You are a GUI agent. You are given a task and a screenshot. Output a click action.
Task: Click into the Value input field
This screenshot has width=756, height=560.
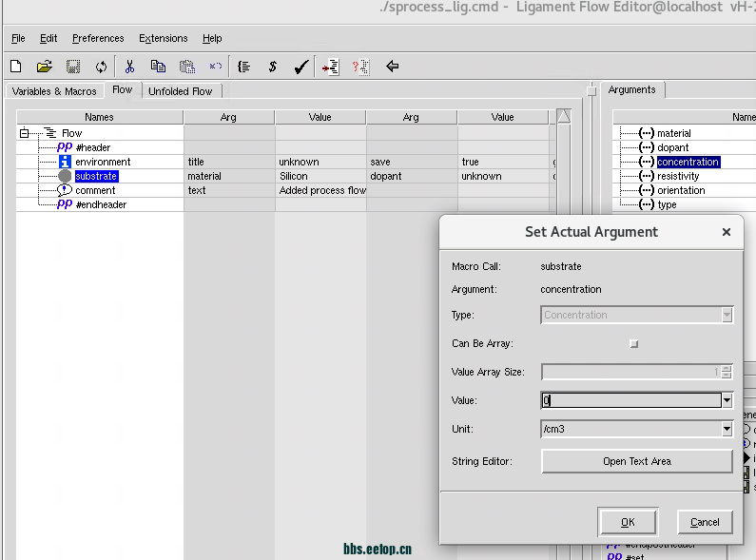pyautogui.click(x=631, y=400)
